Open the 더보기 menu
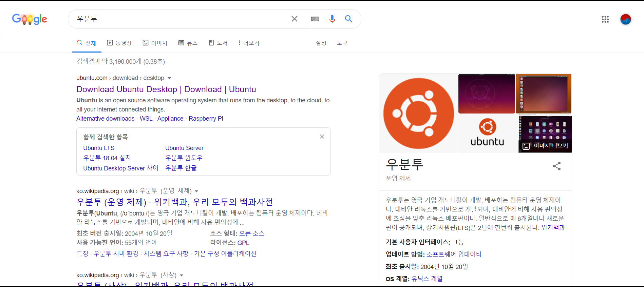This screenshot has height=287, width=644. [249, 43]
